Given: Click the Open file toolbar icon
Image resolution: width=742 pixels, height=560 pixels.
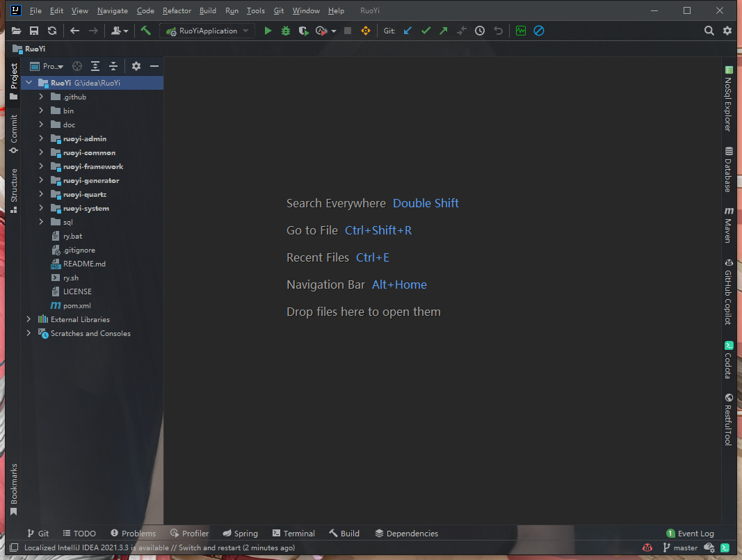Looking at the screenshot, I should point(16,31).
